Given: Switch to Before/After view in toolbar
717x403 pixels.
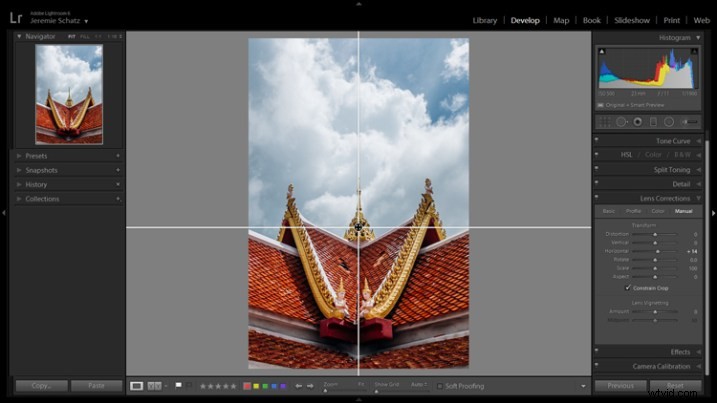Looking at the screenshot, I should [155, 386].
